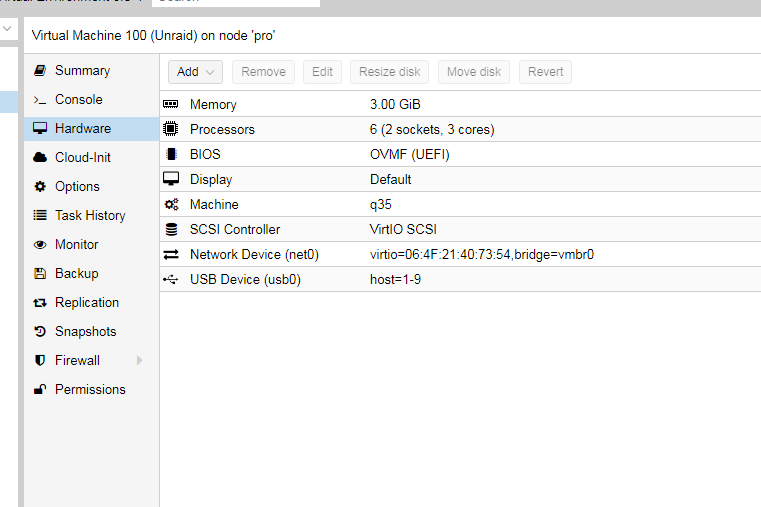Click the Remove button
This screenshot has width=761, height=507.
tap(264, 72)
